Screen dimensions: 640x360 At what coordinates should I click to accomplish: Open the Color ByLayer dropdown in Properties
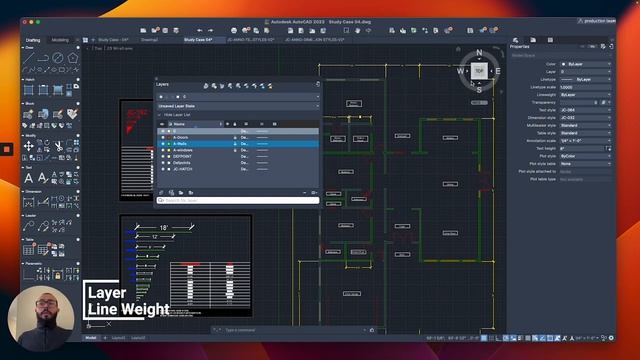[585, 64]
